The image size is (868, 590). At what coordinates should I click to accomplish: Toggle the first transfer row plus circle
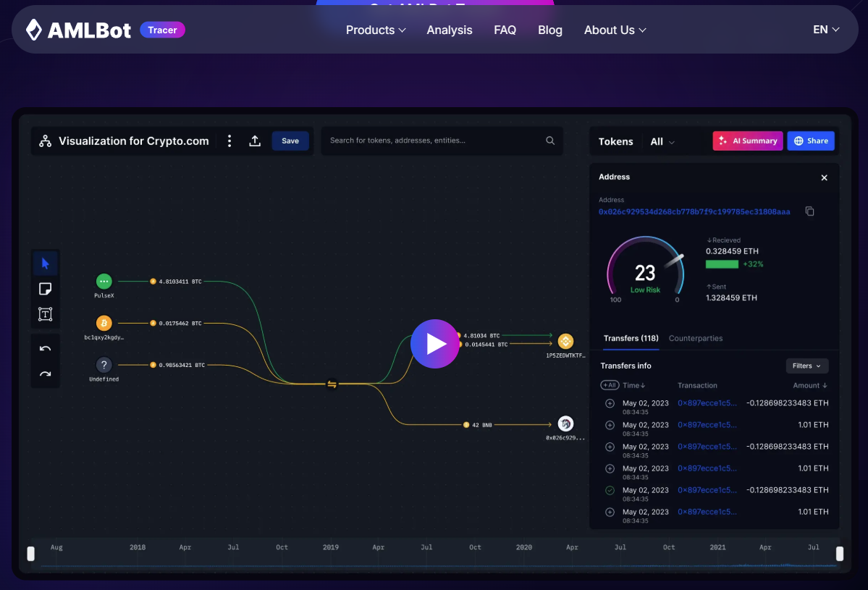pos(610,403)
